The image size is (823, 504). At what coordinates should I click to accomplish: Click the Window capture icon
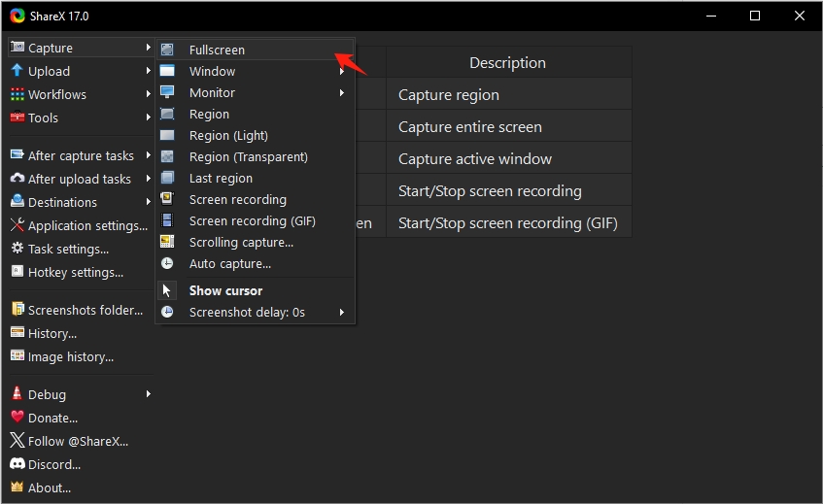click(167, 71)
